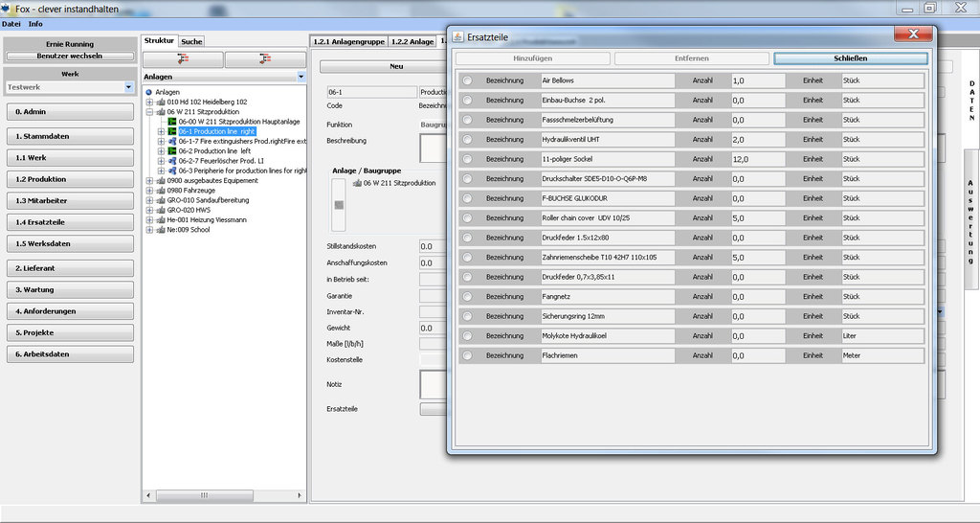Open the Werk dropdown showing Testwerk
Image resolution: width=980 pixels, height=523 pixels.
[x=129, y=87]
